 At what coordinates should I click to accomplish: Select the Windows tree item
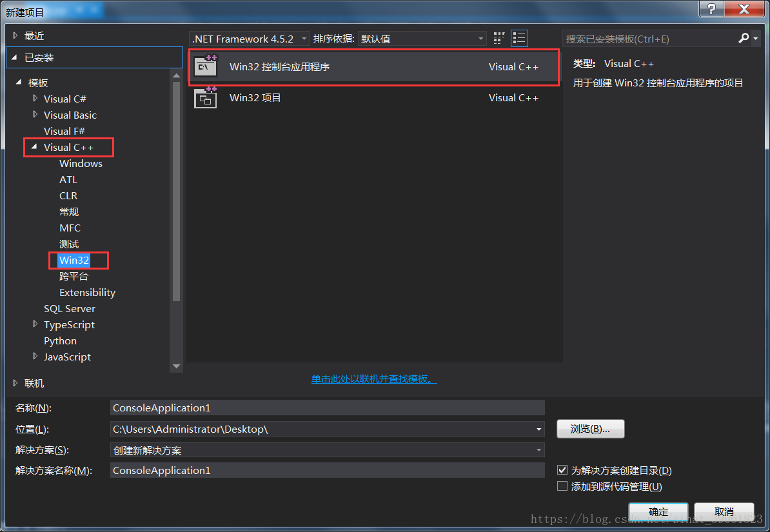[81, 164]
